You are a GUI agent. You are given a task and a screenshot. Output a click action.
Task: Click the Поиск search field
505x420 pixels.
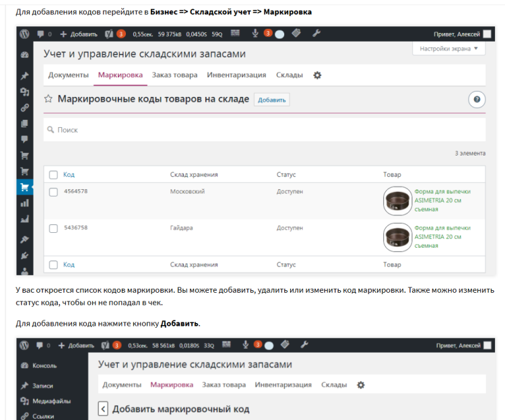coord(264,130)
